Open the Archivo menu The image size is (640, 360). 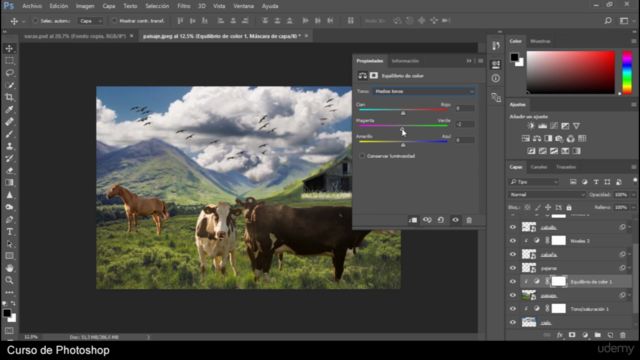[x=32, y=6]
